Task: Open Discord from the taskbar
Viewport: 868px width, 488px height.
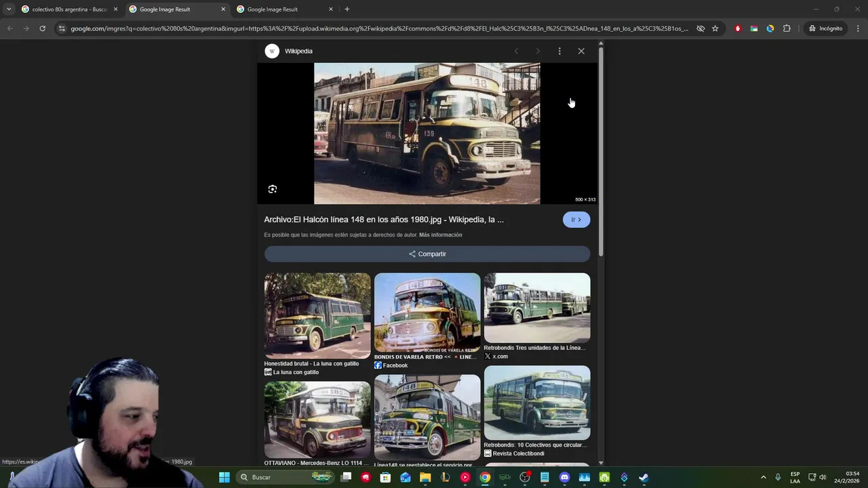Action: pyautogui.click(x=564, y=477)
